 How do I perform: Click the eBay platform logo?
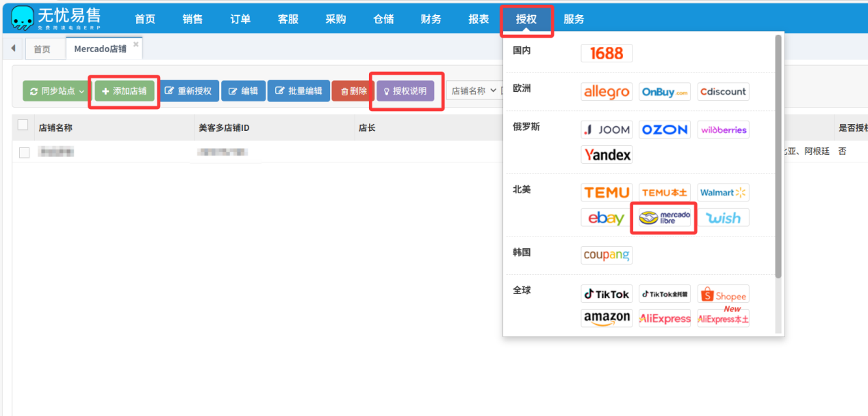click(x=607, y=218)
